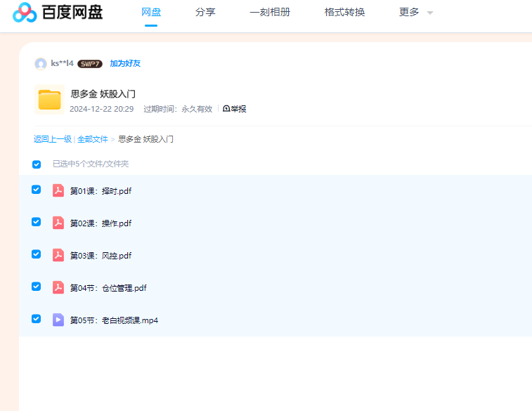Uncheck the checkbox for 第03课：风控.pdf
The height and width of the screenshot is (411, 532).
point(37,254)
